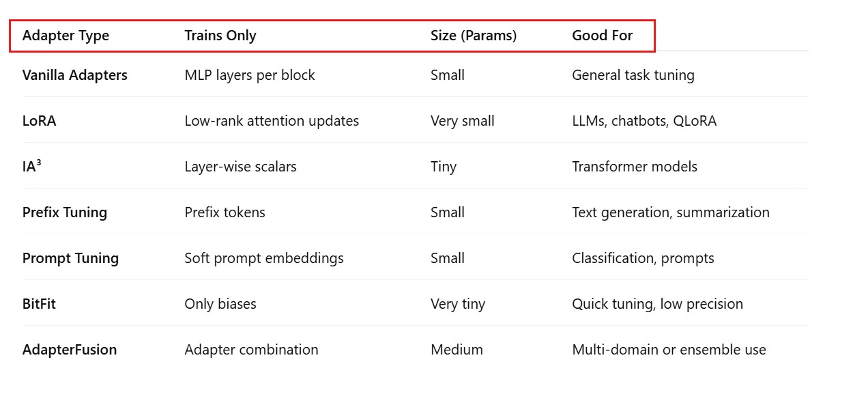This screenshot has height=416, width=868.
Task: Click the 'Adapter Type' column header
Action: pos(66,36)
